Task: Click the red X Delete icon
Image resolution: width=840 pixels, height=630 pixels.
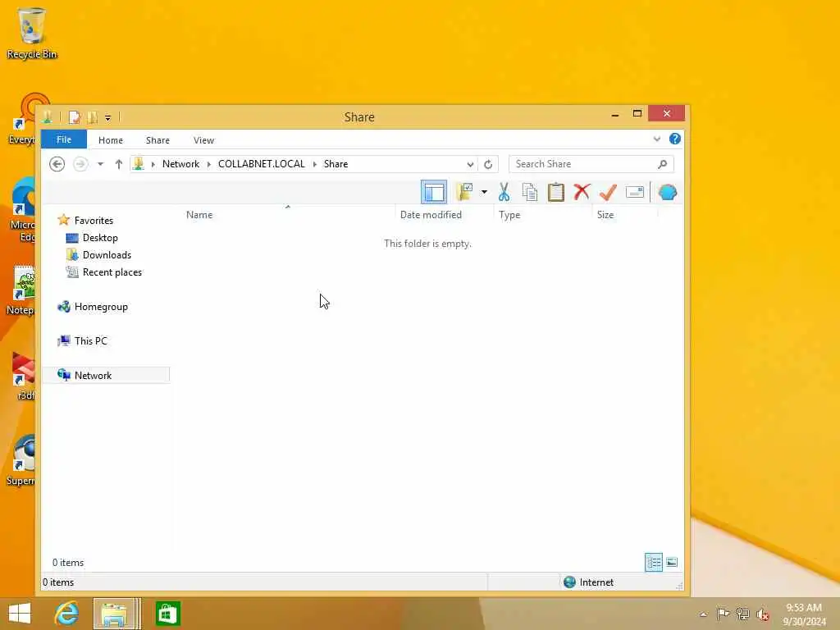Action: (x=582, y=192)
